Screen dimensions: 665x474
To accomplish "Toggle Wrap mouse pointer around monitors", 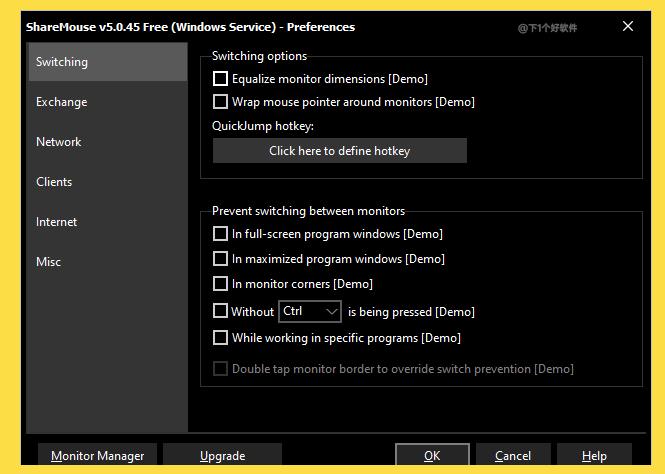I will [x=220, y=102].
